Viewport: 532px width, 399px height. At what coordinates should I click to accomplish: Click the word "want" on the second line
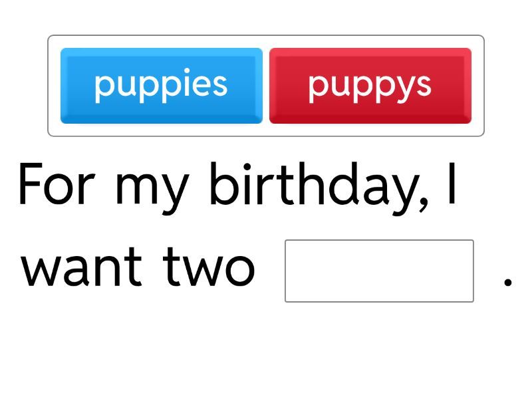tap(82, 267)
